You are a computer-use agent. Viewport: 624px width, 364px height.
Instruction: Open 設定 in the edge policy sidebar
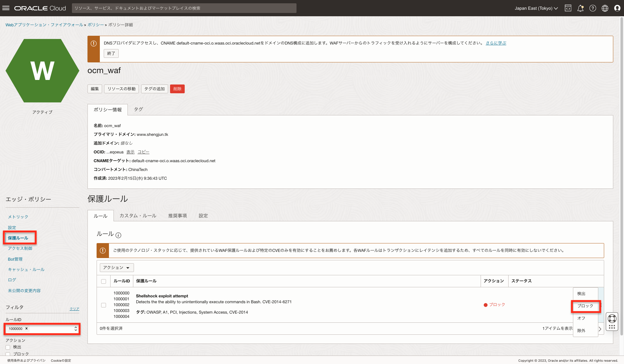pos(12,228)
